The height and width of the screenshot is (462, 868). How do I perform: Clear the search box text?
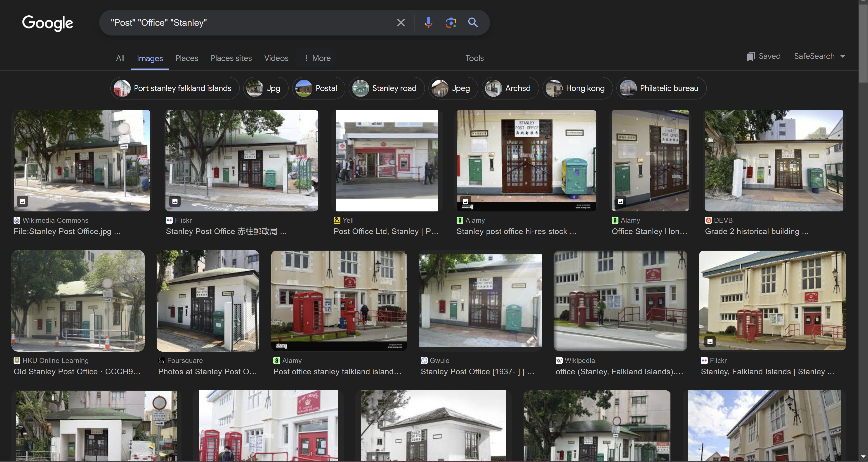[401, 23]
